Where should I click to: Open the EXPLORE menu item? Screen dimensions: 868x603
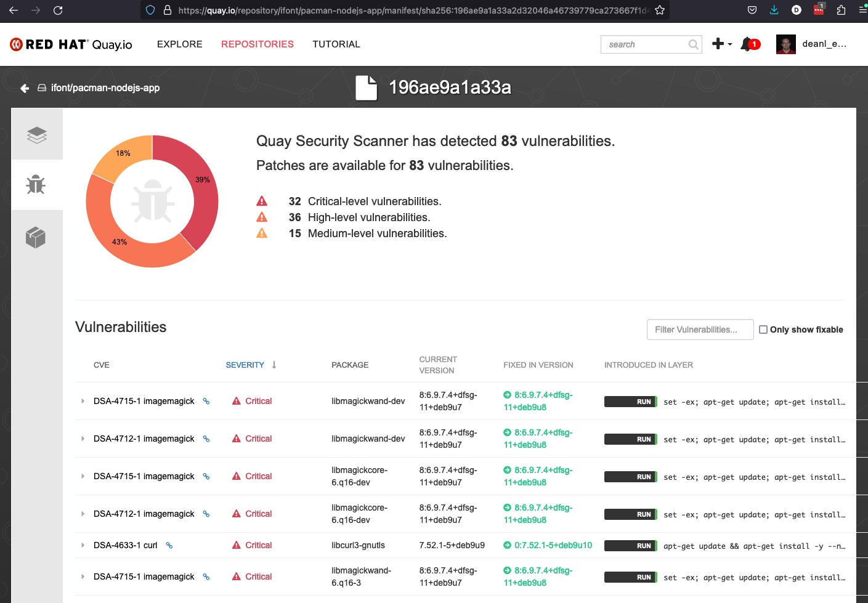[180, 44]
